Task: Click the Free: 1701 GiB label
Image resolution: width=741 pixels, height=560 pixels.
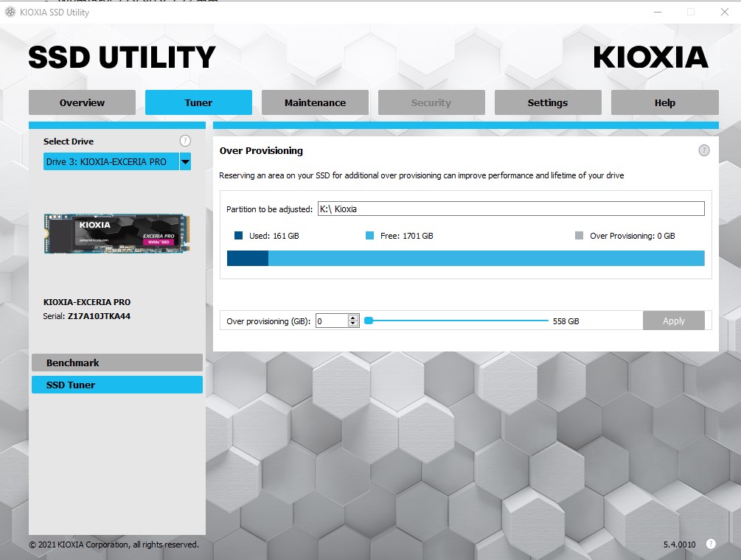Action: (407, 236)
